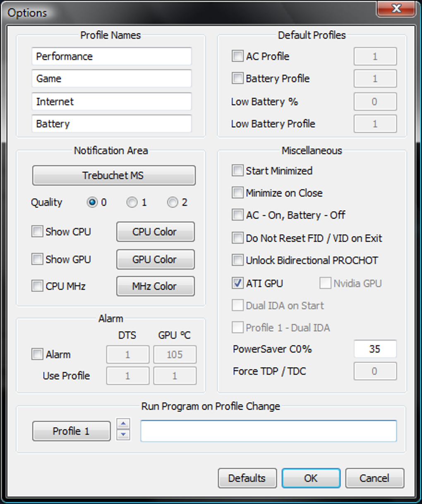Toggle the ATI GPU checkbox
This screenshot has width=422, height=504.
point(237,283)
